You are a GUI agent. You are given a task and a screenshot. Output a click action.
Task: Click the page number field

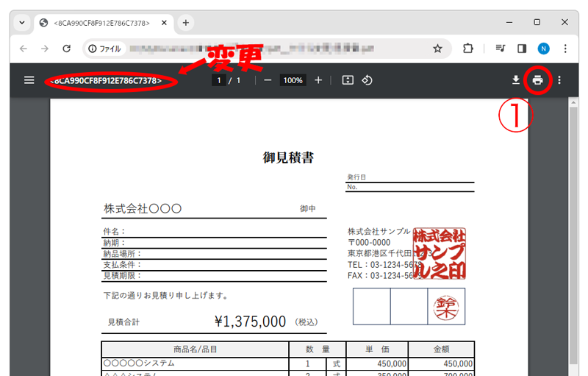[218, 80]
